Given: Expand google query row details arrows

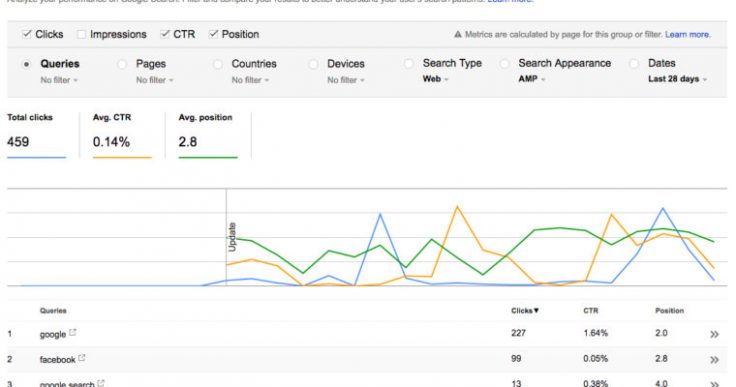Looking at the screenshot, I should pyautogui.click(x=714, y=334).
